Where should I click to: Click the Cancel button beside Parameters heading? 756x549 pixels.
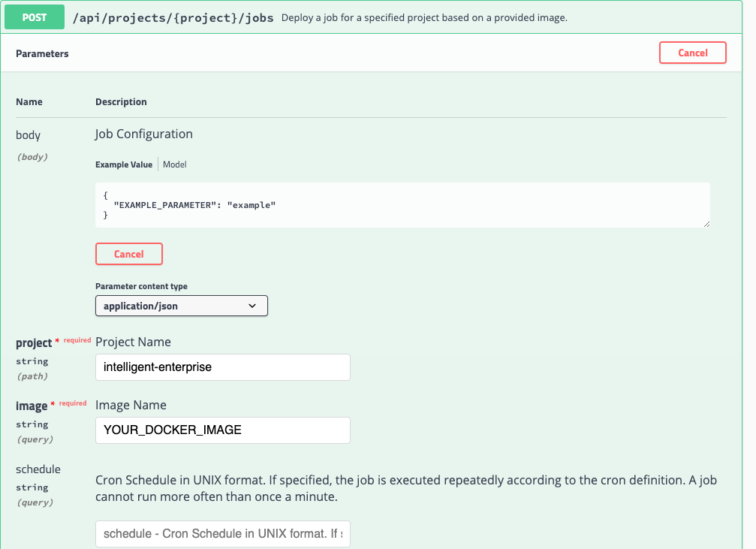click(x=692, y=53)
